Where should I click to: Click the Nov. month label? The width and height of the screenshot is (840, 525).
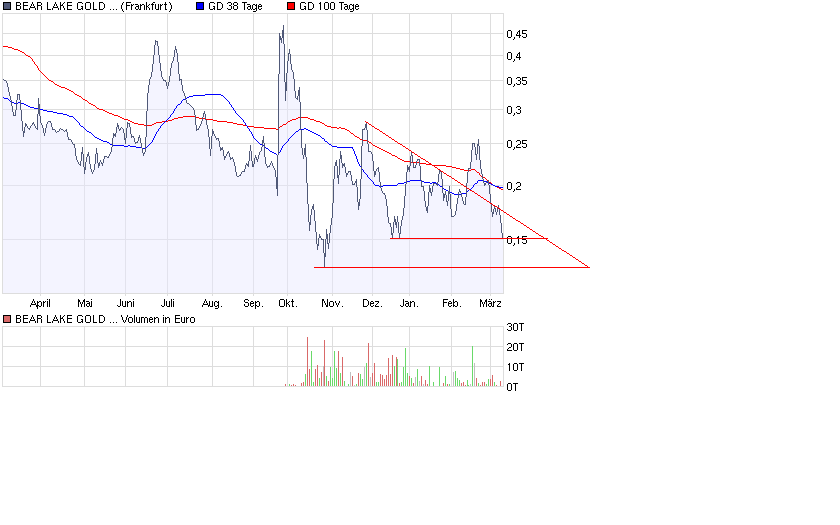[x=332, y=304]
